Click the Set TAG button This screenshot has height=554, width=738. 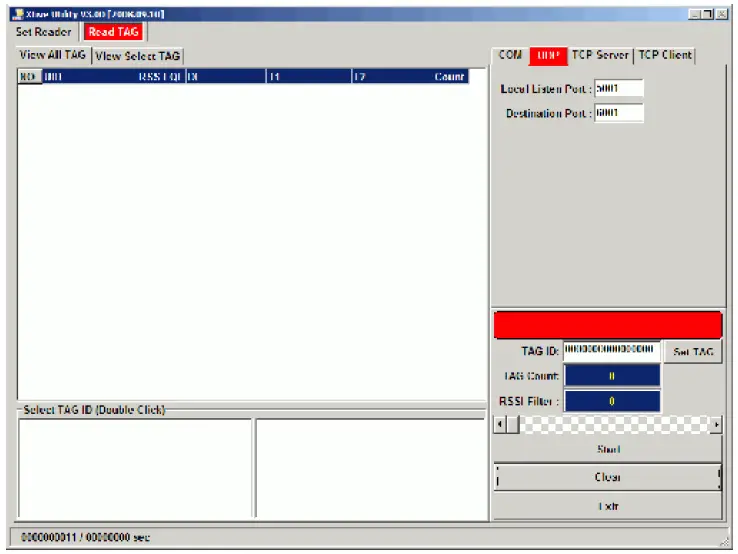[x=693, y=352]
